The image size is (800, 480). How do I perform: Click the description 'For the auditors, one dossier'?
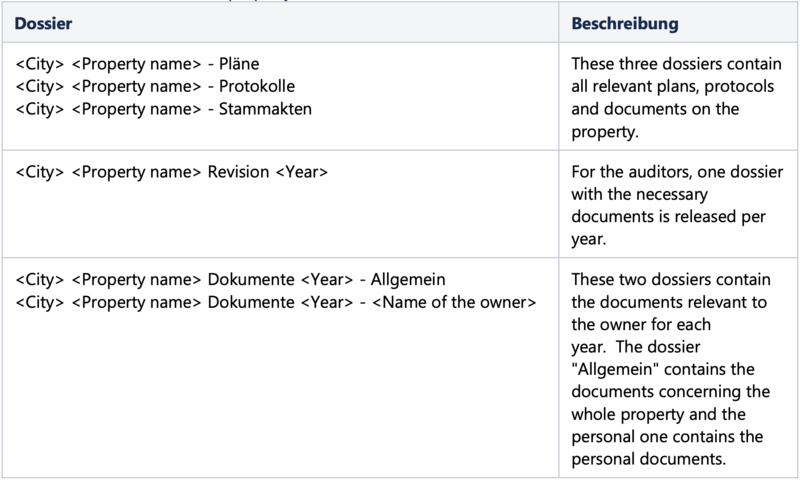point(677,205)
